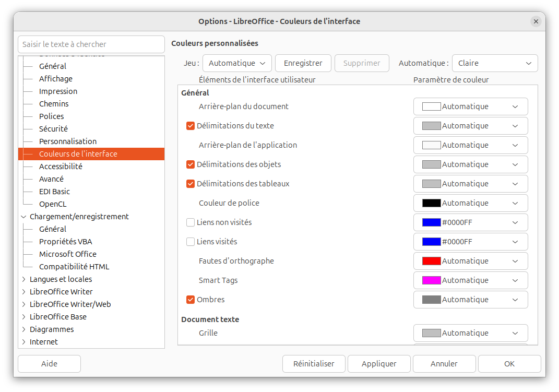Collapse the Chargement/enregistrement tree section
559x392 pixels.
pyautogui.click(x=23, y=217)
